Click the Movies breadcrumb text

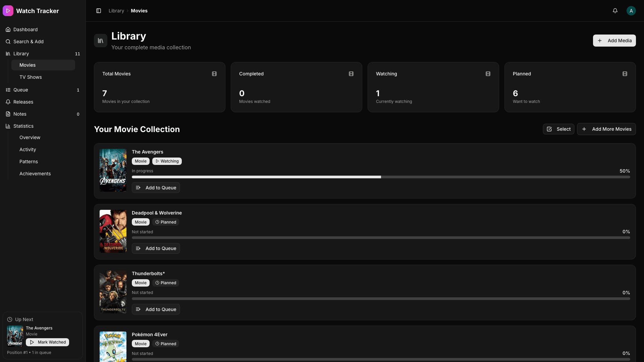139,11
